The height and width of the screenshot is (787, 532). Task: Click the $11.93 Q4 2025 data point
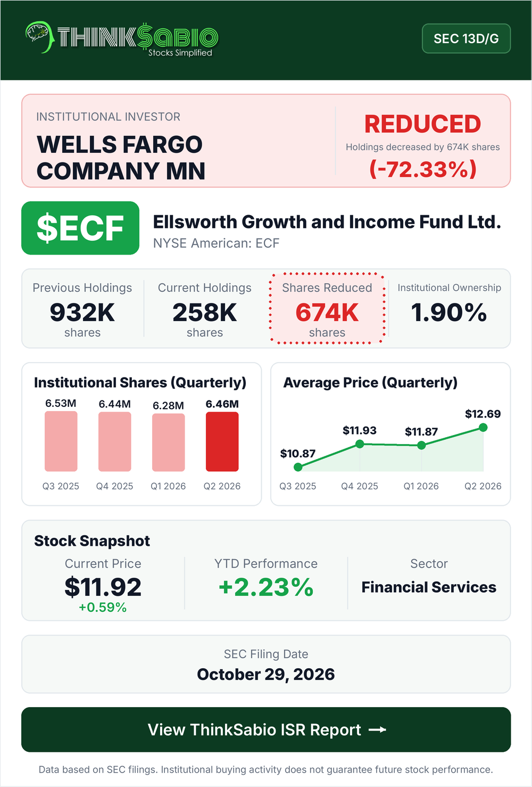click(x=360, y=444)
